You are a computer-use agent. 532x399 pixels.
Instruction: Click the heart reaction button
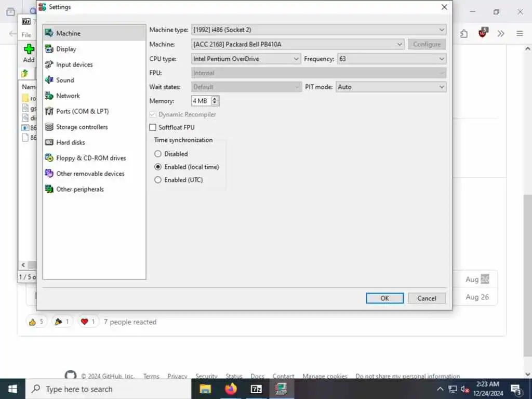pos(88,322)
